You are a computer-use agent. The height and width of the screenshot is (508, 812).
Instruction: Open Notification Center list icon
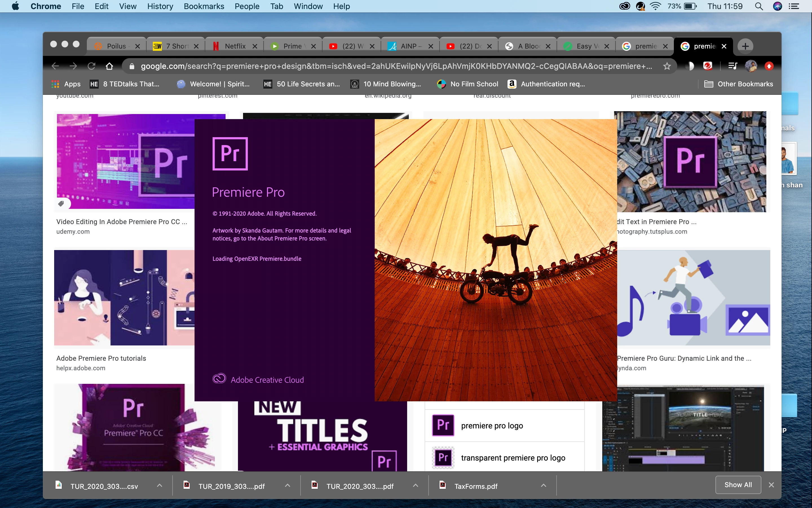coord(794,6)
